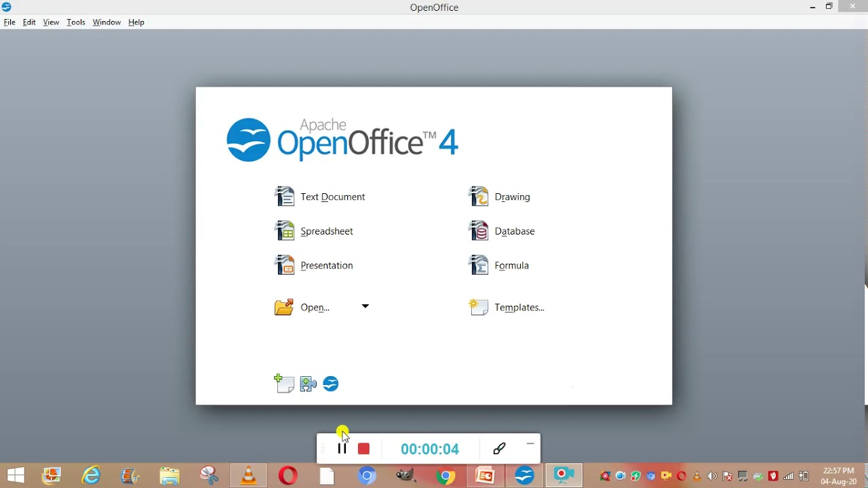Restore down the OpenOffice window
This screenshot has width=868, height=488.
pos(830,7)
